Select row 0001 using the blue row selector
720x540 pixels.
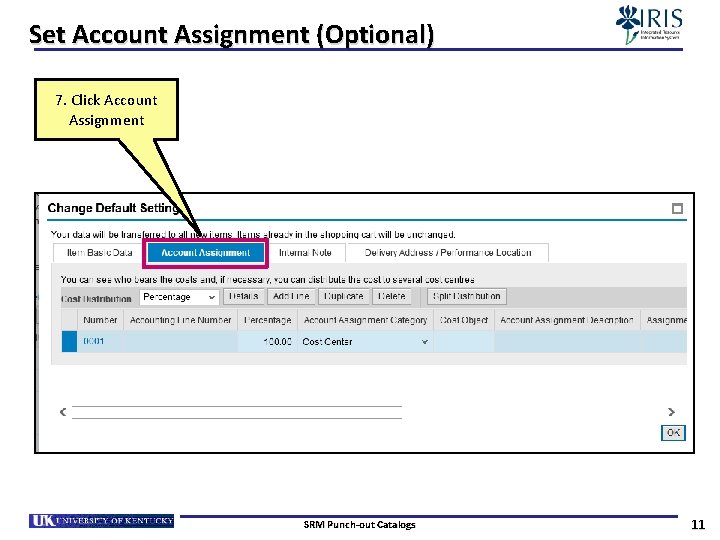click(69, 342)
